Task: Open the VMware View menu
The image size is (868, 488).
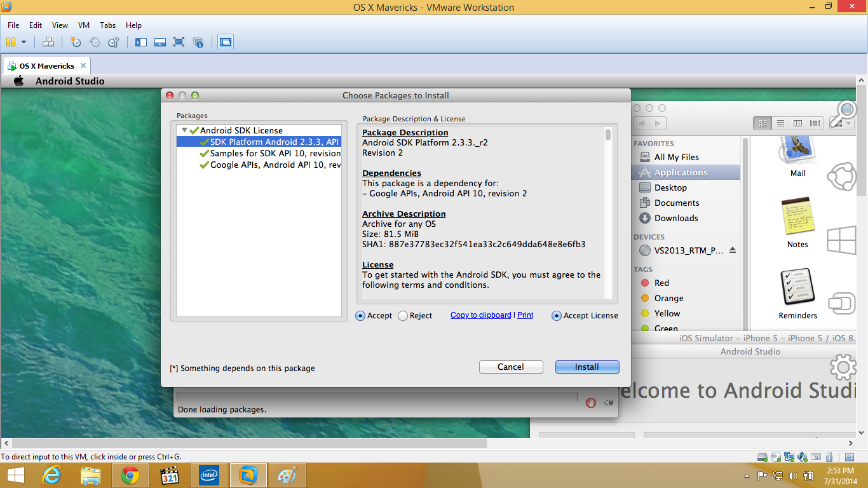Action: click(60, 25)
